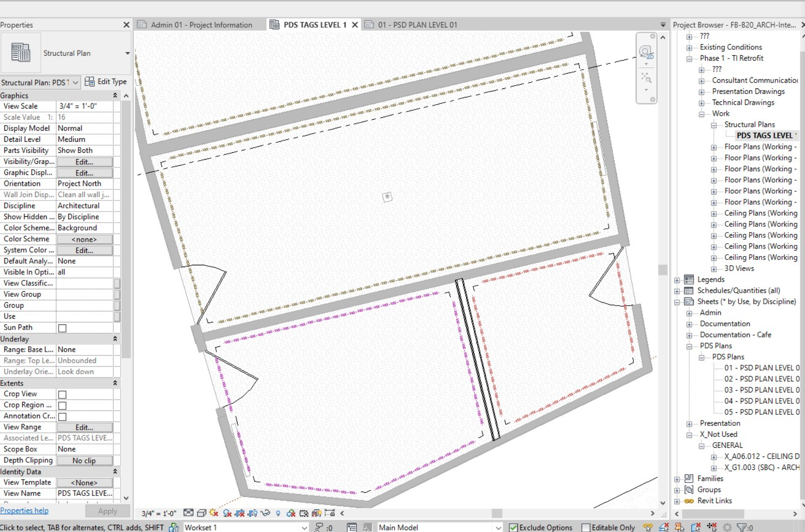Click Reveal Hidden Elements lightbulb
805x532 pixels.
click(278, 513)
